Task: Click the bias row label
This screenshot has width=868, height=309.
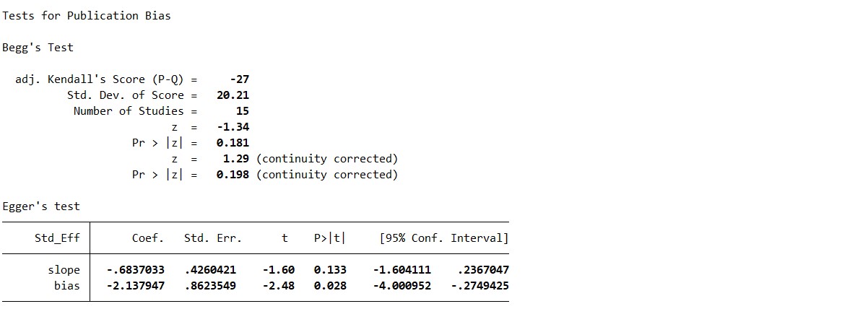Action: coord(67,286)
